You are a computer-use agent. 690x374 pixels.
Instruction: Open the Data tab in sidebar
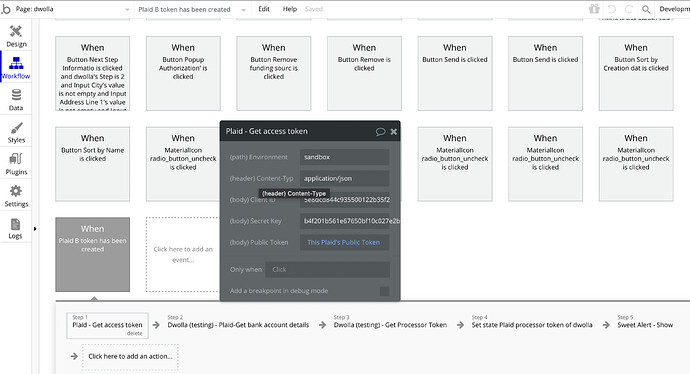pyautogui.click(x=16, y=99)
